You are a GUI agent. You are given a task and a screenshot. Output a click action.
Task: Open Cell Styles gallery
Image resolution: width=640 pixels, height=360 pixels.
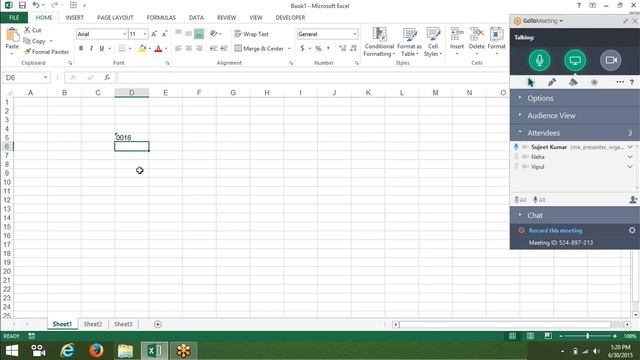pyautogui.click(x=433, y=42)
